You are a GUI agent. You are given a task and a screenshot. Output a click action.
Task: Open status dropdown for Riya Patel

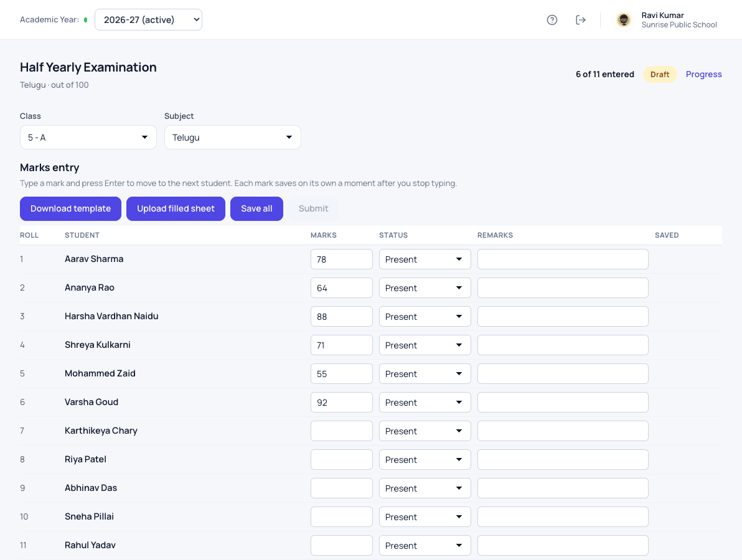[x=425, y=460]
